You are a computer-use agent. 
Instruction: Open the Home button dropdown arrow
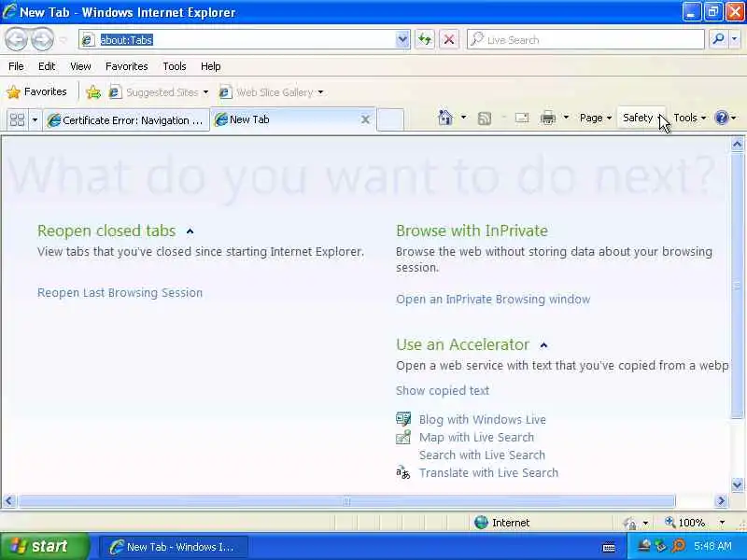[x=463, y=118]
